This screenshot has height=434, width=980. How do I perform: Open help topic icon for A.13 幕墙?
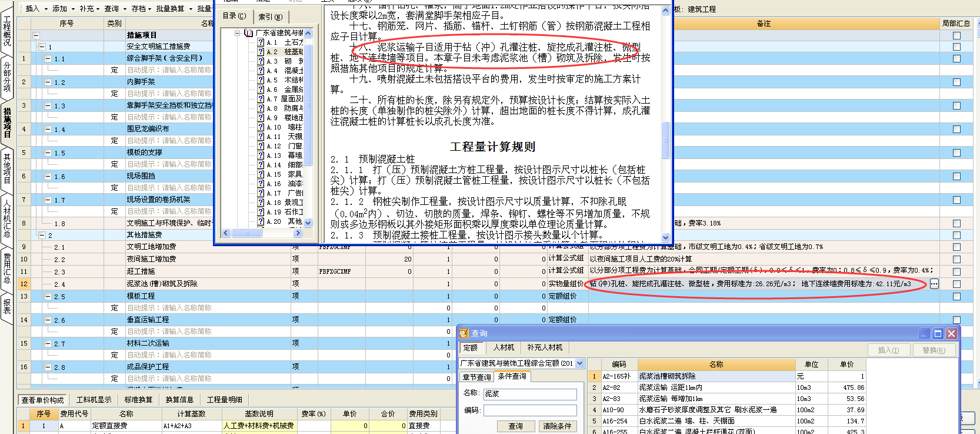pyautogui.click(x=261, y=155)
